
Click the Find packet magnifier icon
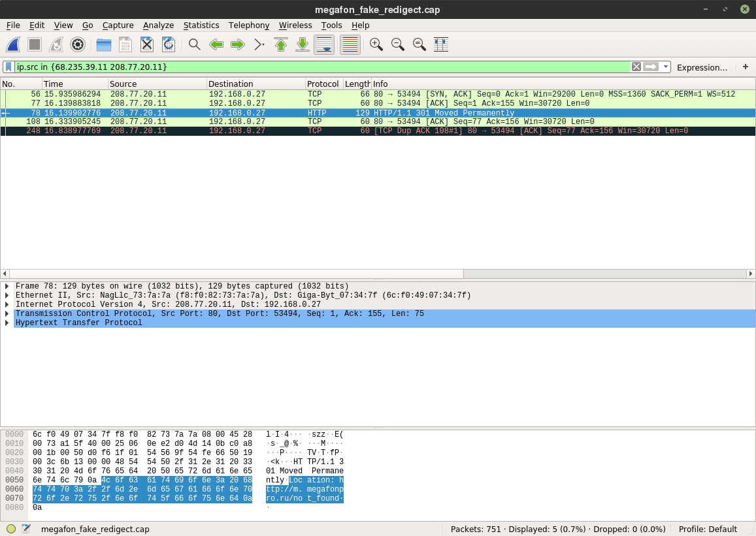[x=194, y=44]
